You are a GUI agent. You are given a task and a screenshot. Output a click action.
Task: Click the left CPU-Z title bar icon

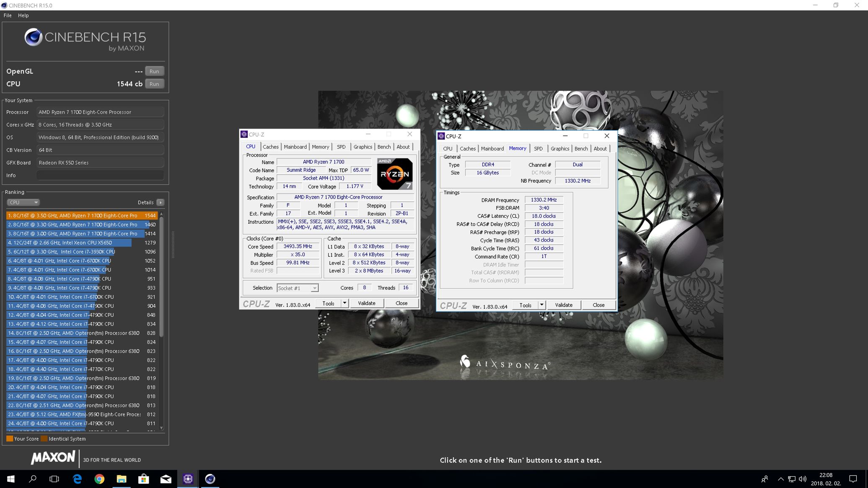[x=244, y=134]
